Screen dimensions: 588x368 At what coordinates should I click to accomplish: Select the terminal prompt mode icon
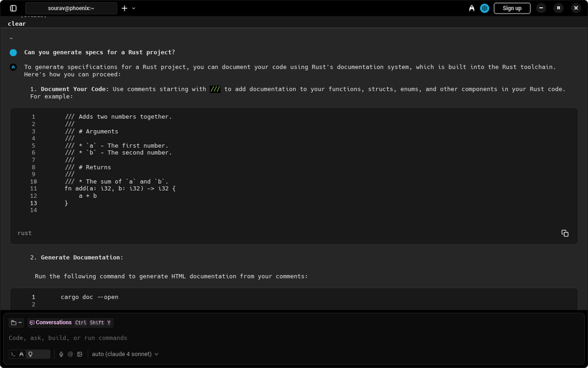12,354
